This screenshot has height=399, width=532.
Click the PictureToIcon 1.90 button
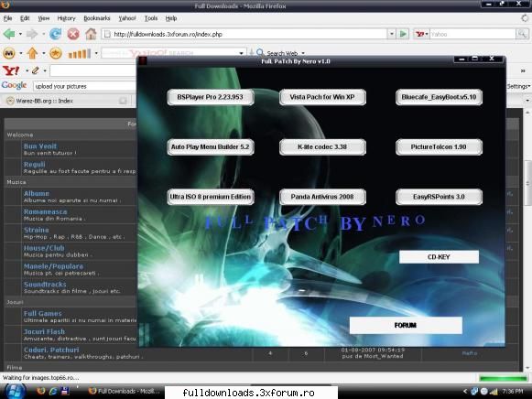[439, 147]
